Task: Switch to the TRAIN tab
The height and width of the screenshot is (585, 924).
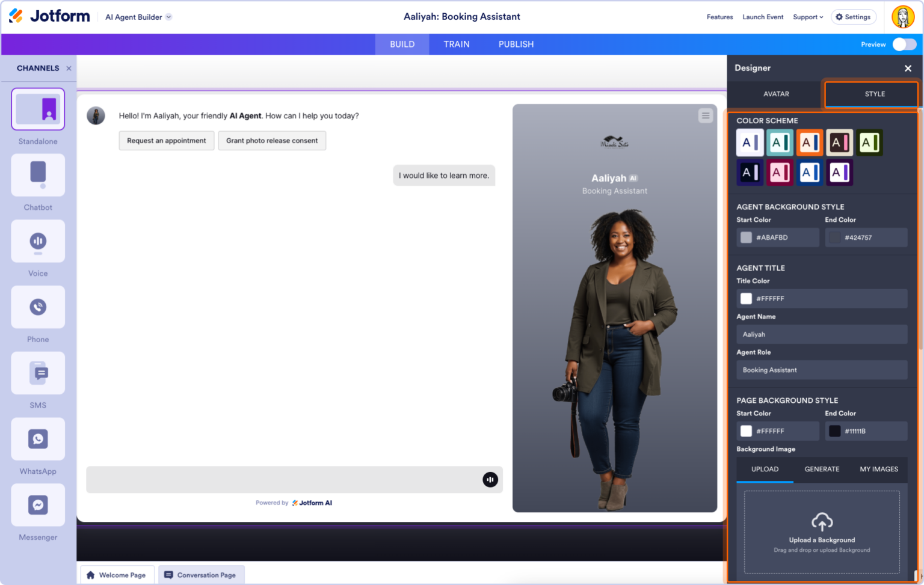Action: [457, 44]
